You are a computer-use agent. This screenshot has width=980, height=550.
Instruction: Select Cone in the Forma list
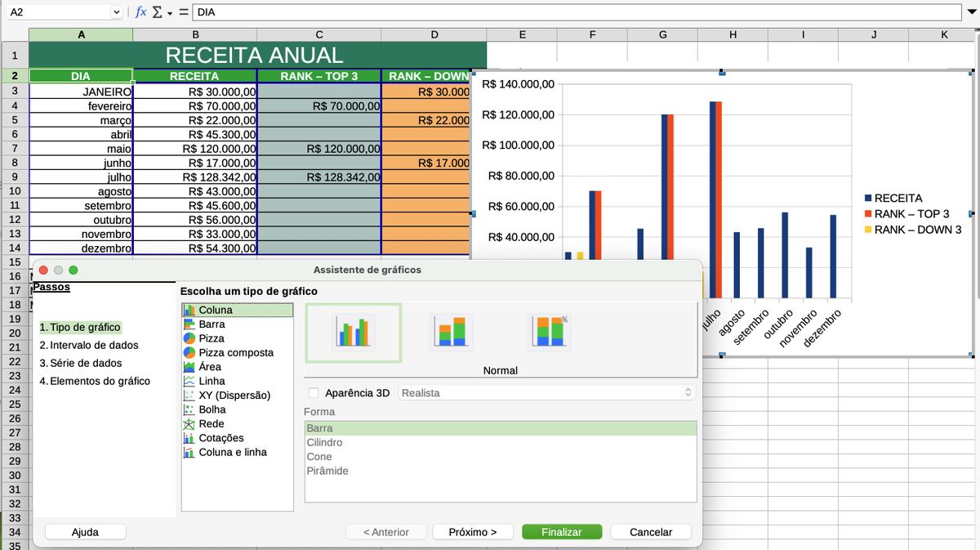click(501, 457)
